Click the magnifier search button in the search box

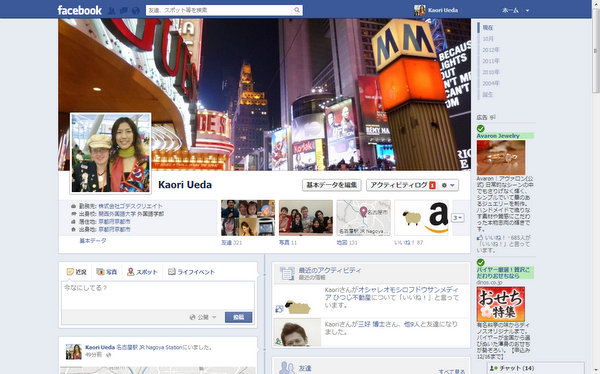tap(297, 10)
